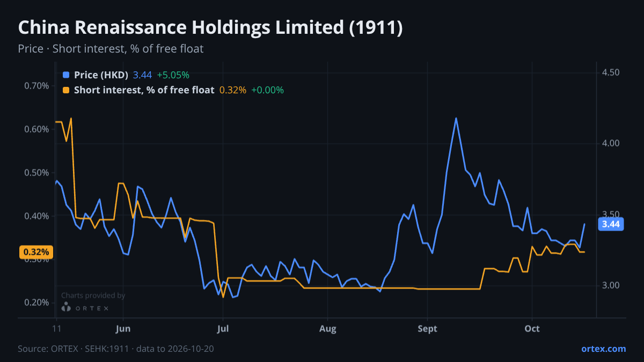Click the Jul label on the time axis
The height and width of the screenshot is (362, 644).
pos(223,329)
